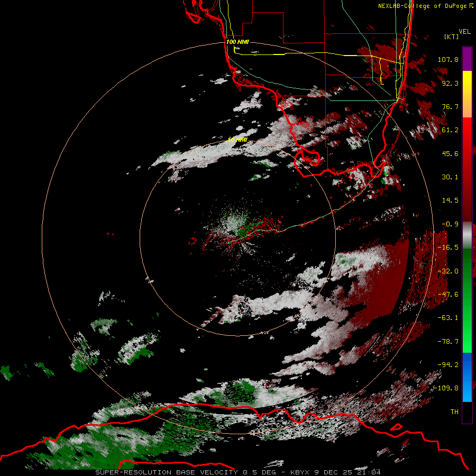Image resolution: width=476 pixels, height=476 pixels.
Task: Select the 107.8 legend value
Action: tap(448, 59)
